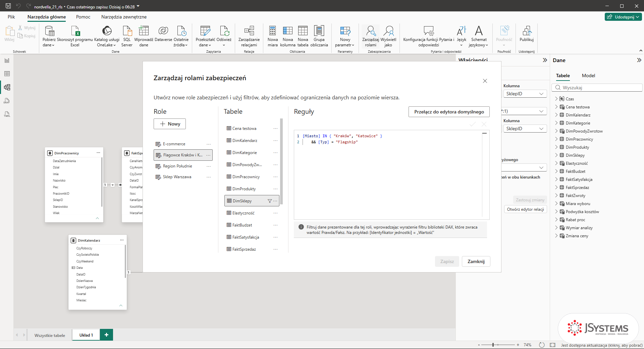Click Nowa tabela icon

(x=303, y=36)
